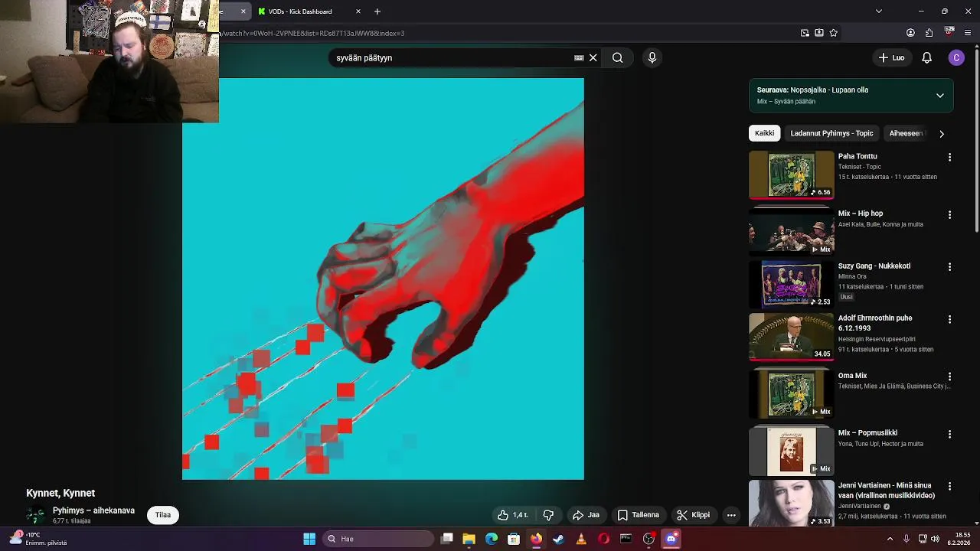
Task: Open options menu for Oma Mix
Action: coord(949,377)
